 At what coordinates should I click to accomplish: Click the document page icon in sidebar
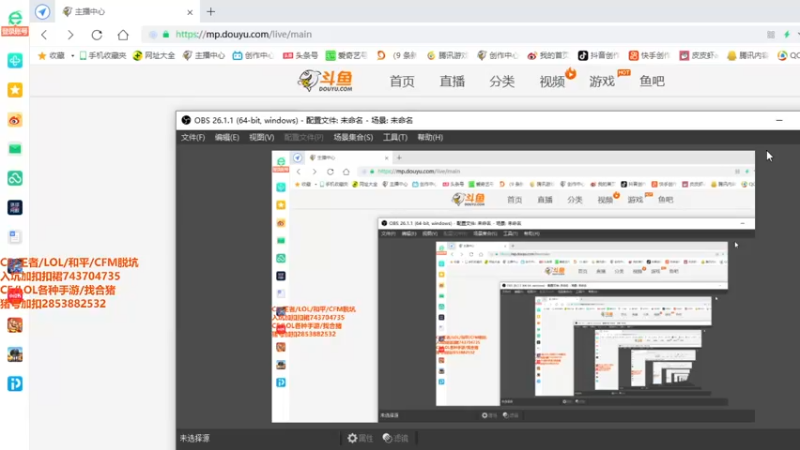[15, 237]
